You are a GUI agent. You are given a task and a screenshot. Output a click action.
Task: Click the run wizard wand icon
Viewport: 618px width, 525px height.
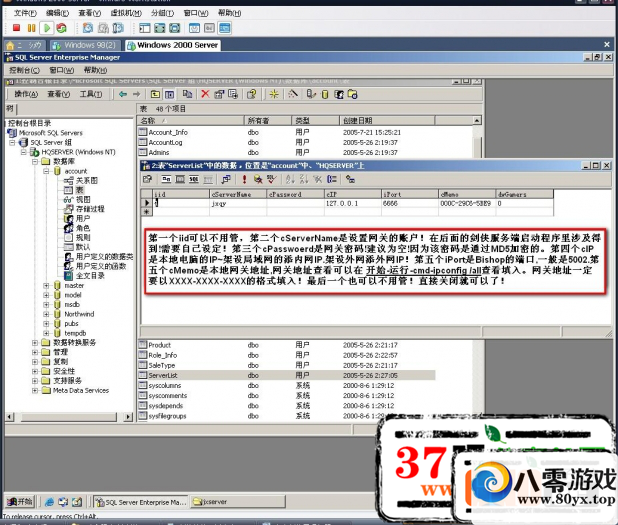point(292,94)
